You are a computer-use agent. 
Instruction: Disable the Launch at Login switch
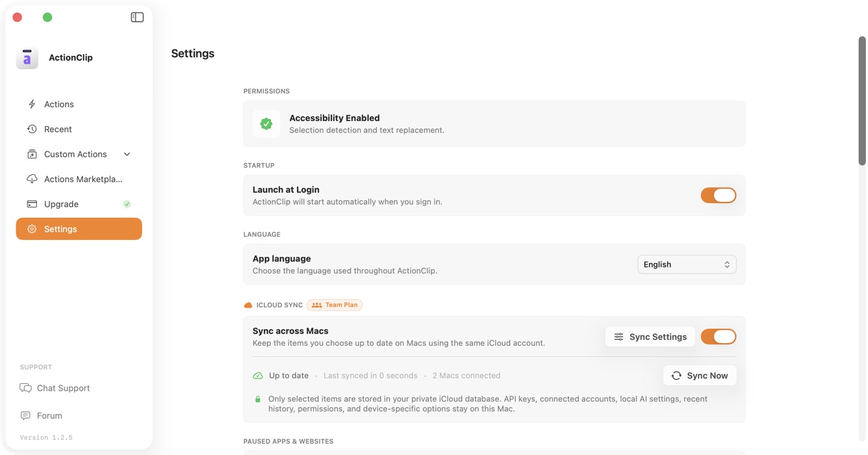click(x=718, y=195)
